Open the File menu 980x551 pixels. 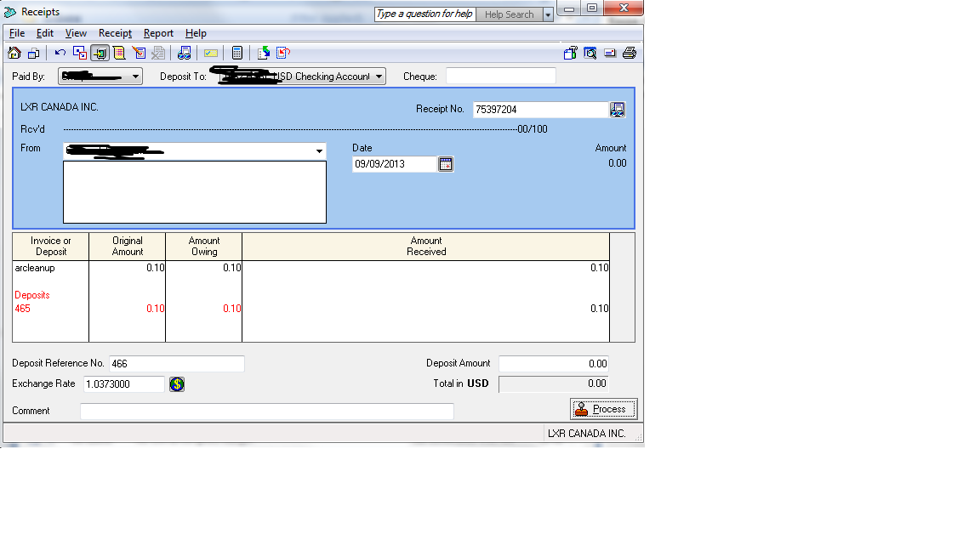click(17, 33)
